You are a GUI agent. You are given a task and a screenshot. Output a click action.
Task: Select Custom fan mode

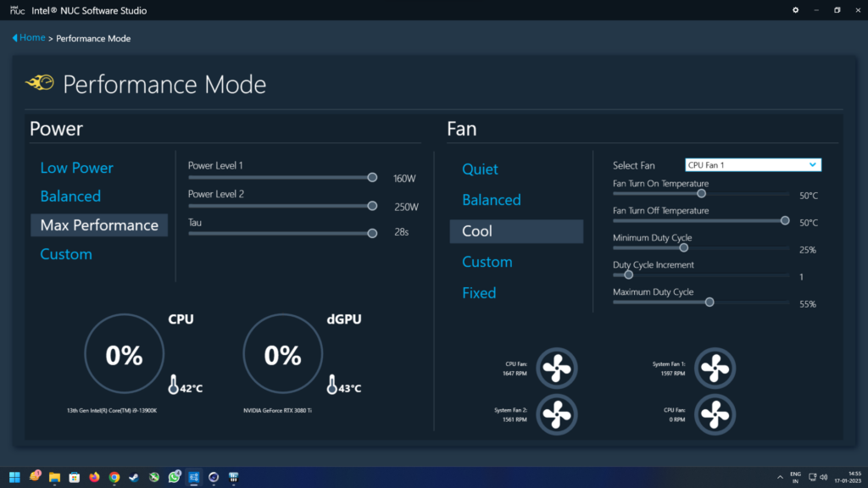pos(487,262)
